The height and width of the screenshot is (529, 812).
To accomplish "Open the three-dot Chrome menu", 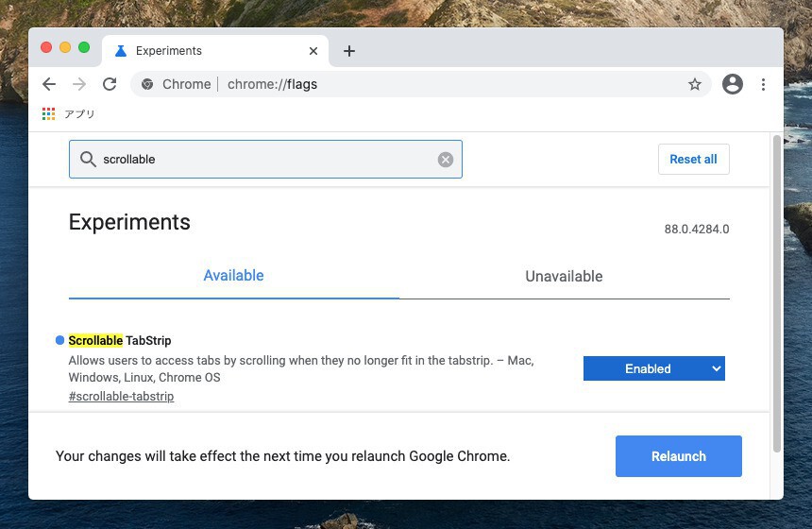I will [763, 84].
